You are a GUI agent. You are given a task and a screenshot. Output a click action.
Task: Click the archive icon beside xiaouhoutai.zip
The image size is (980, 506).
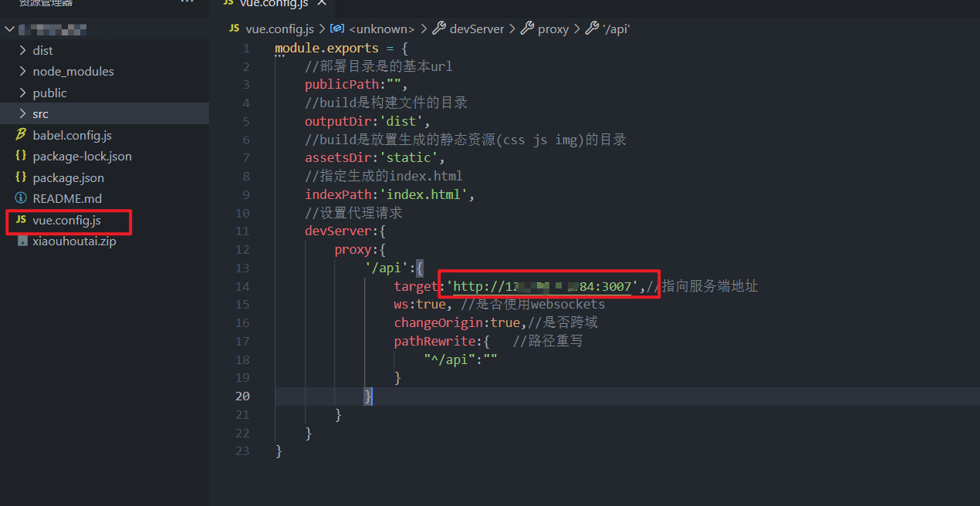(x=22, y=241)
